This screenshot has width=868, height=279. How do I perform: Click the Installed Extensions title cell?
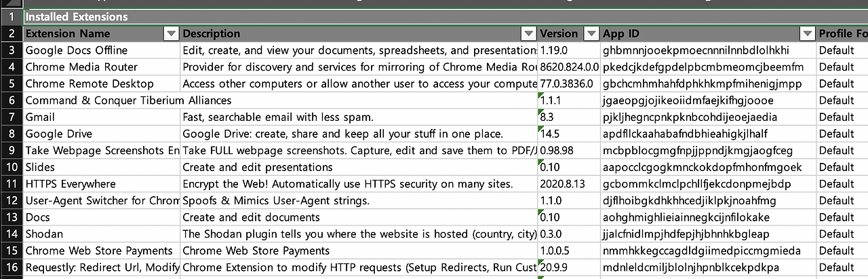(446, 16)
